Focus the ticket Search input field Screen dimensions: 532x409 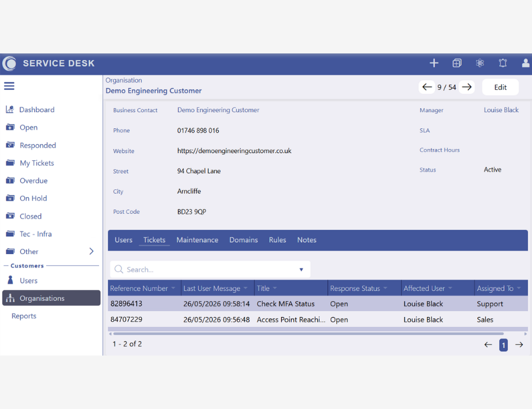point(210,270)
